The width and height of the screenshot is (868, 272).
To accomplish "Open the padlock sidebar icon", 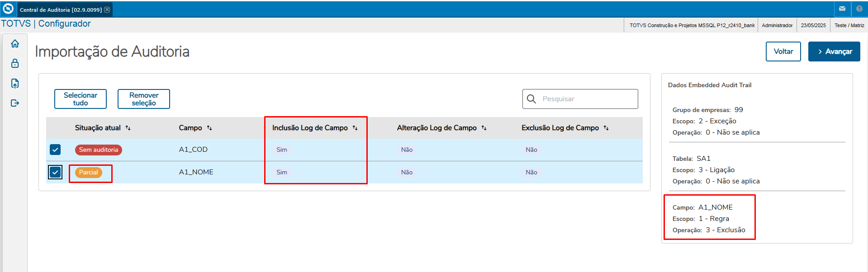I will 15,63.
